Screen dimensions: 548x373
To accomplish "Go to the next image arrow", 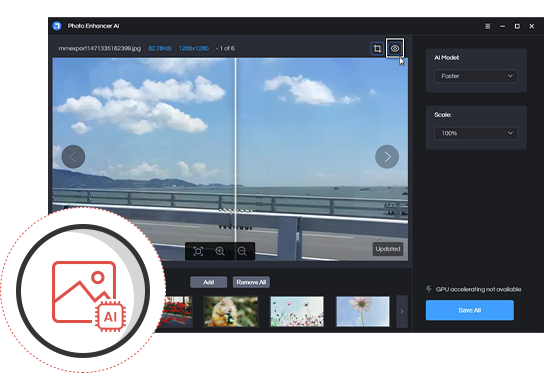I will (x=387, y=157).
